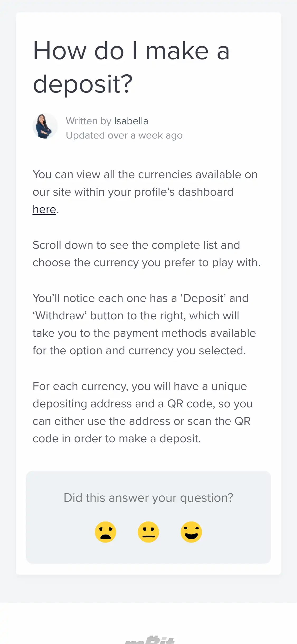The image size is (297, 644).
Task: Click the 'Updated over a week ago' text
Action: pyautogui.click(x=124, y=135)
